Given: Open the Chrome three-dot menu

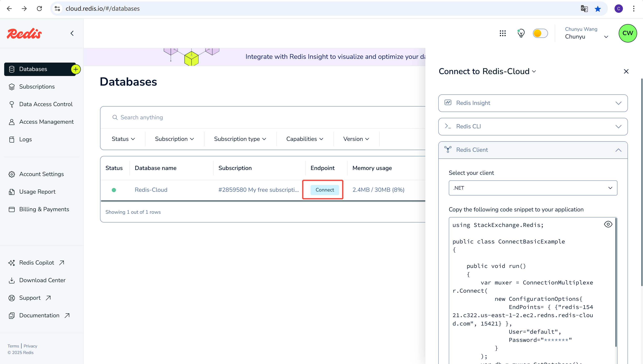Looking at the screenshot, I should [634, 9].
